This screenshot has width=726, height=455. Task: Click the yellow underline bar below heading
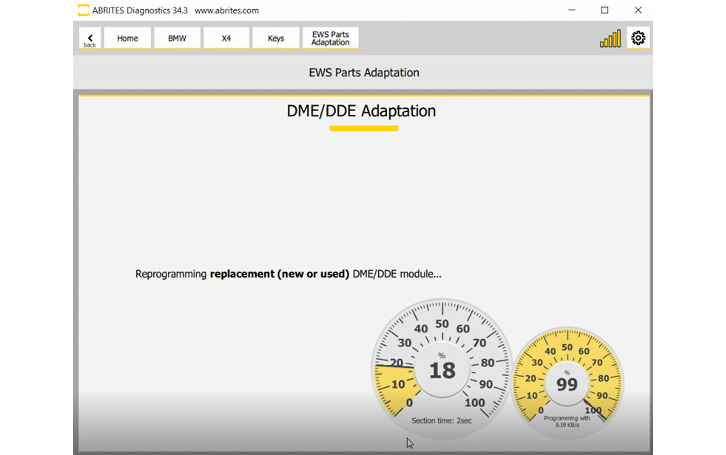point(364,128)
